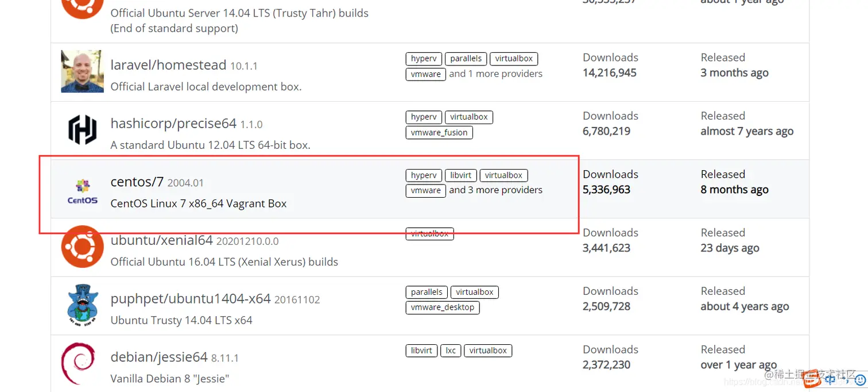The image size is (868, 392).
Task: Select vmware tag in laravel/homestead row
Action: click(426, 74)
